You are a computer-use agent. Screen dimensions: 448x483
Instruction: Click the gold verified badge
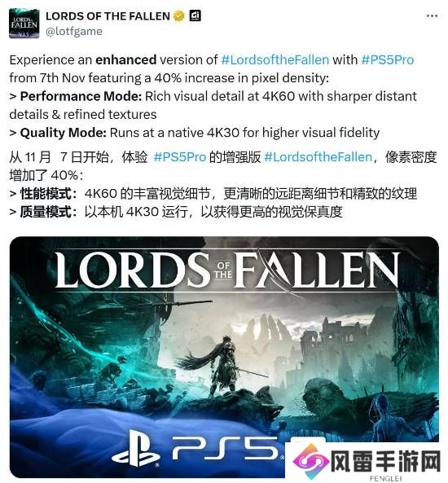[179, 16]
